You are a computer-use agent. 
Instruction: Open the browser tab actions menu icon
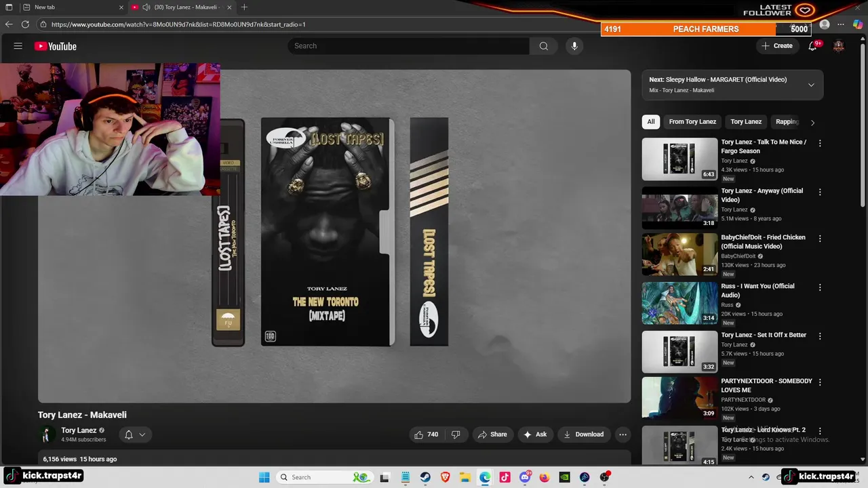pos(9,7)
